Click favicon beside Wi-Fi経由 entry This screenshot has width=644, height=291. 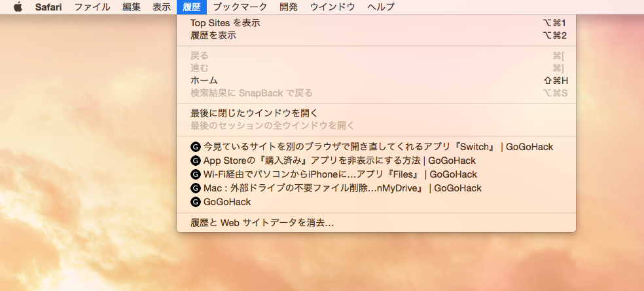coord(196,174)
